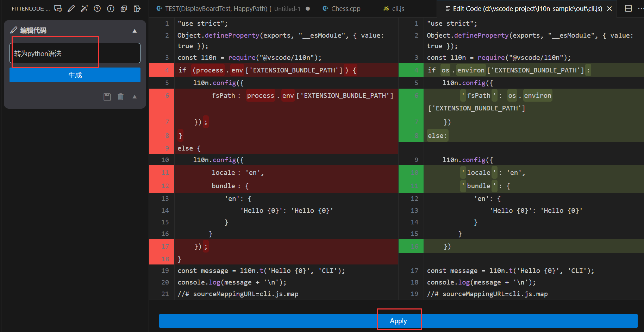This screenshot has width=644, height=332.
Task: Open the Fitten Code chat icon
Action: point(58,8)
